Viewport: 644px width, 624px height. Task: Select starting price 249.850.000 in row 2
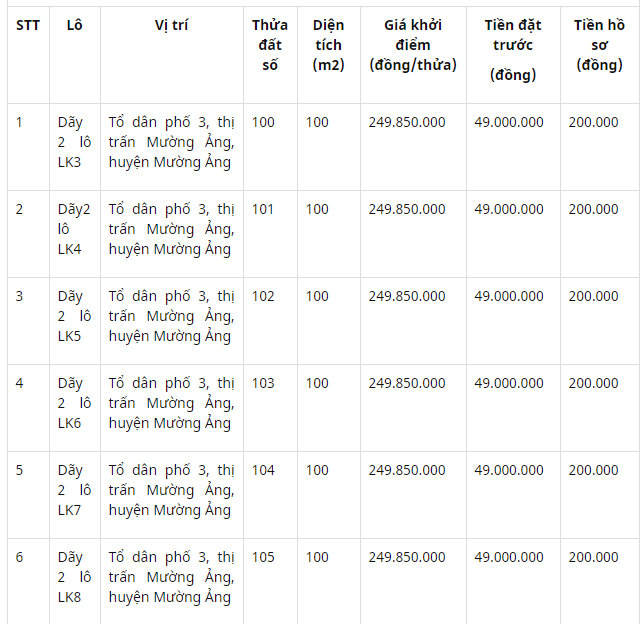407,210
